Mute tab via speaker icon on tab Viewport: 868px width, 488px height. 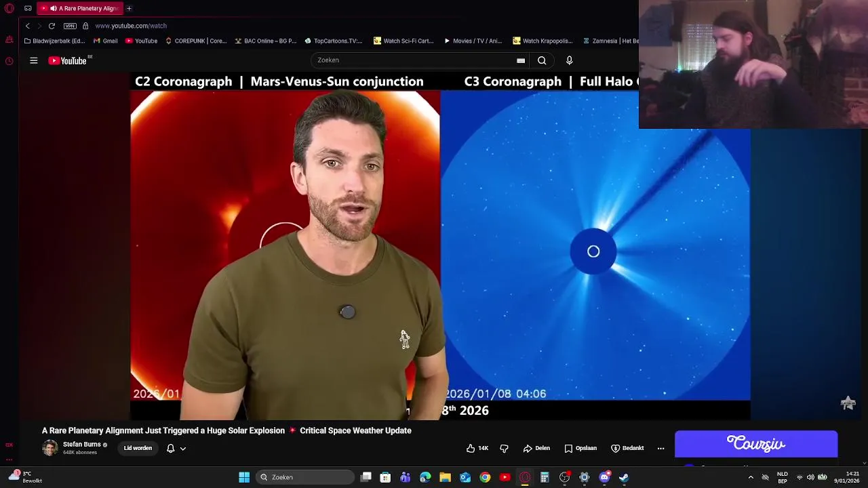pyautogui.click(x=54, y=8)
